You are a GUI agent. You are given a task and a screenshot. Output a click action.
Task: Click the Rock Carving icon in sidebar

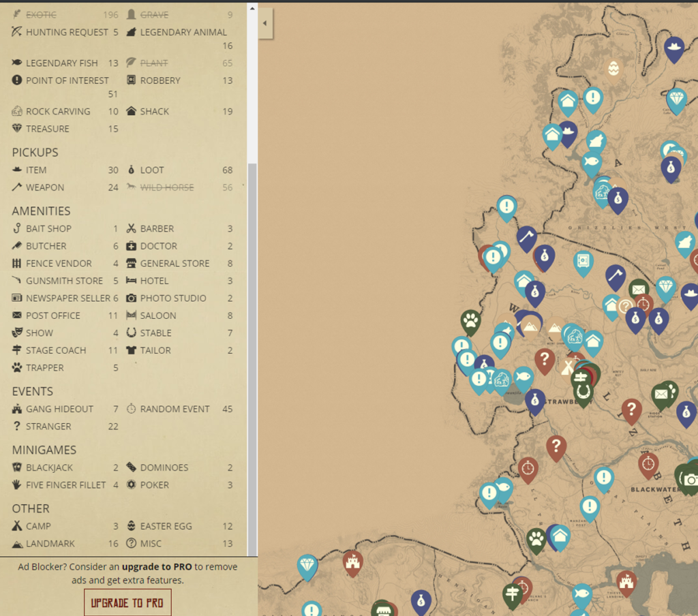[x=17, y=111]
